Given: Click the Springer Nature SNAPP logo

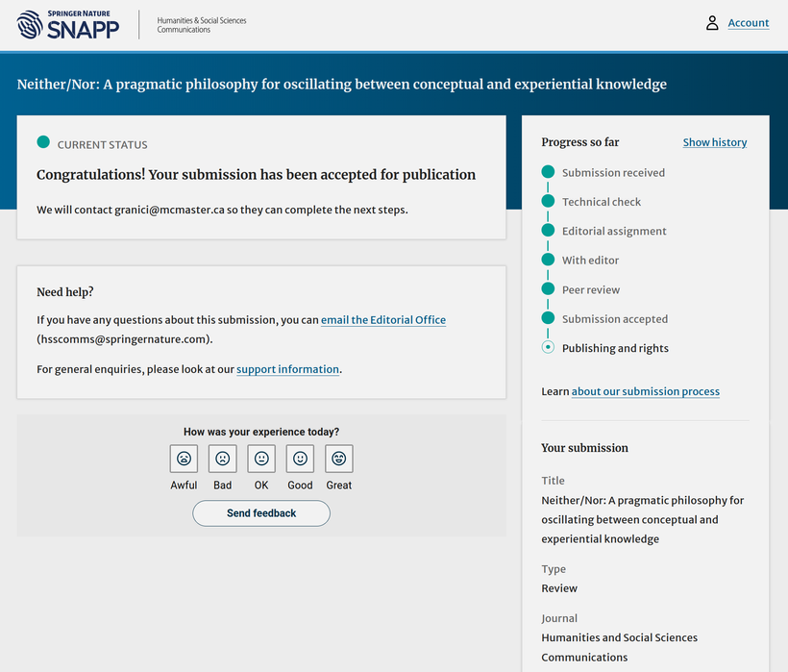Looking at the screenshot, I should coord(68,25).
